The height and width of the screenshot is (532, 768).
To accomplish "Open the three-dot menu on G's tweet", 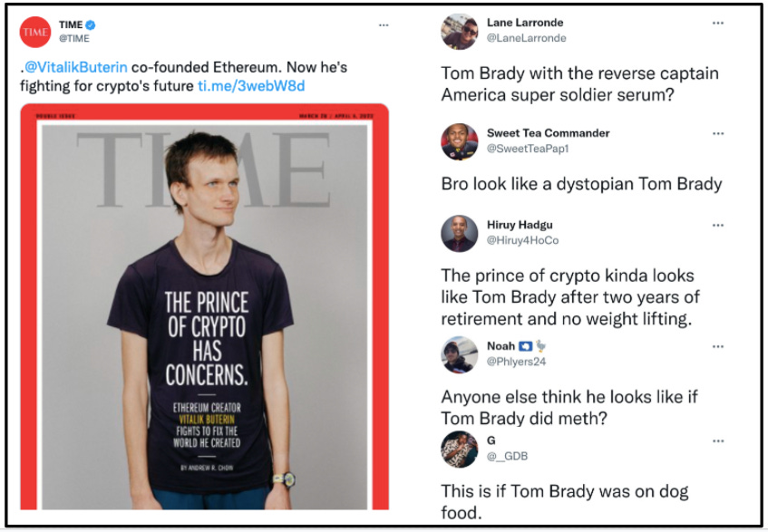I will click(718, 441).
